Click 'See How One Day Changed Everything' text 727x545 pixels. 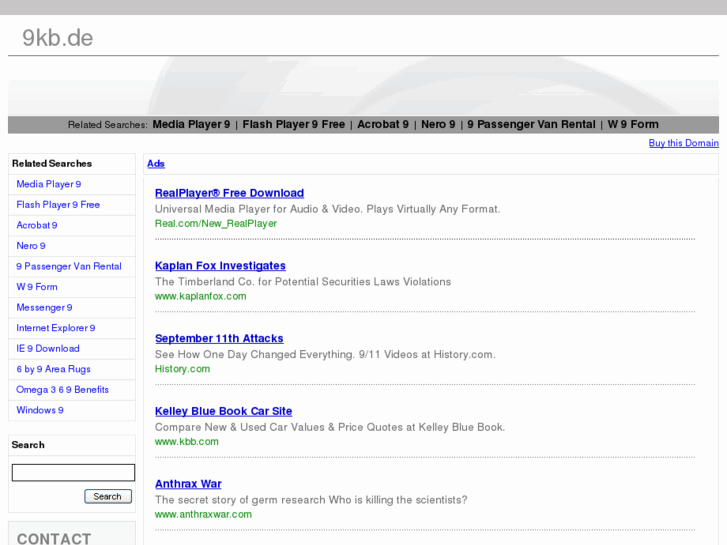[325, 355]
